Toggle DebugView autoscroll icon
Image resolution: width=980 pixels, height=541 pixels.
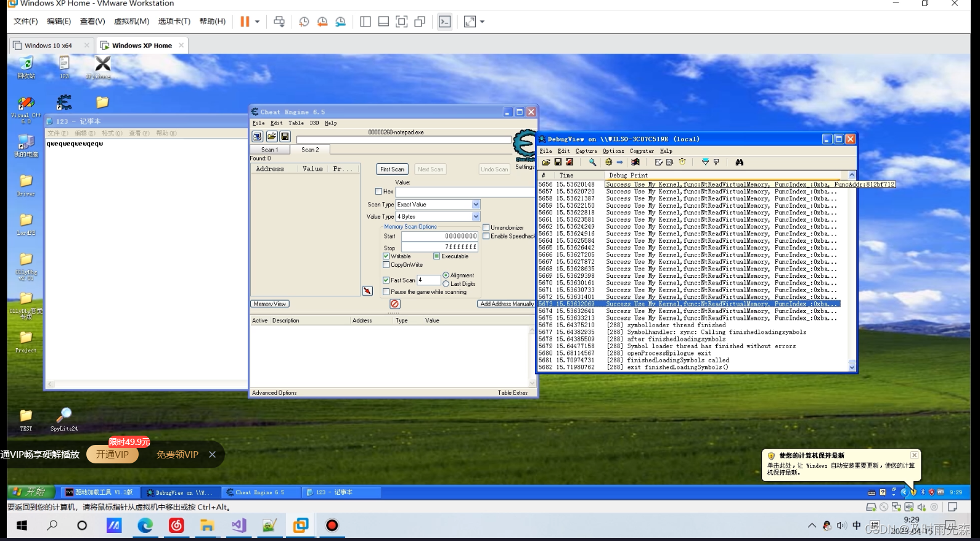[x=670, y=162]
